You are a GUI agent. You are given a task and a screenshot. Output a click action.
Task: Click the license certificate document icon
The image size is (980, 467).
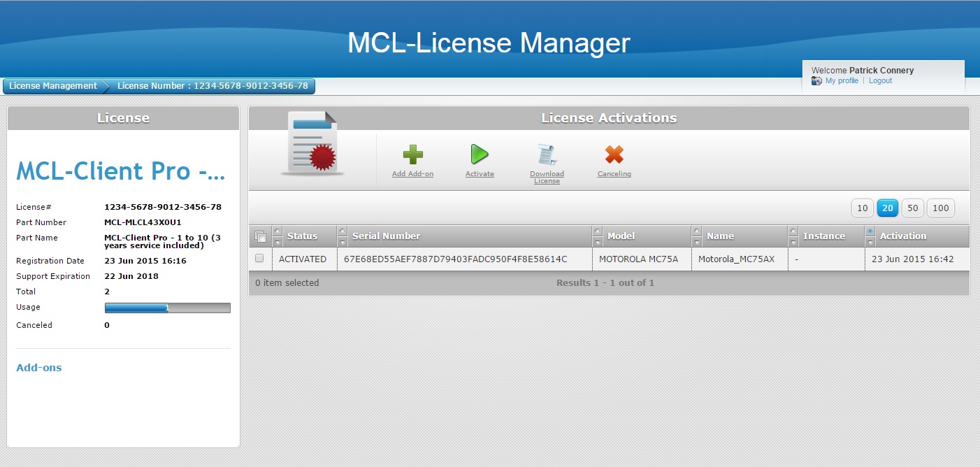312,143
